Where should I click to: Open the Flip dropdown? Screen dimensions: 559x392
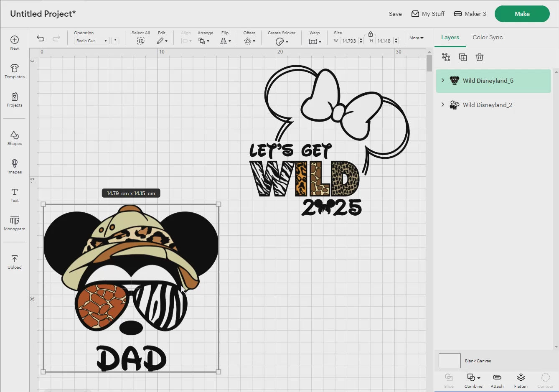tap(226, 41)
